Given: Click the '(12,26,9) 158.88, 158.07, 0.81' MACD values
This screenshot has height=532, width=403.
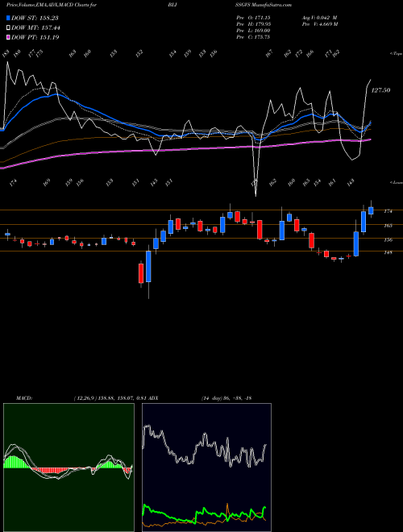Looking at the screenshot, I should point(110,398).
